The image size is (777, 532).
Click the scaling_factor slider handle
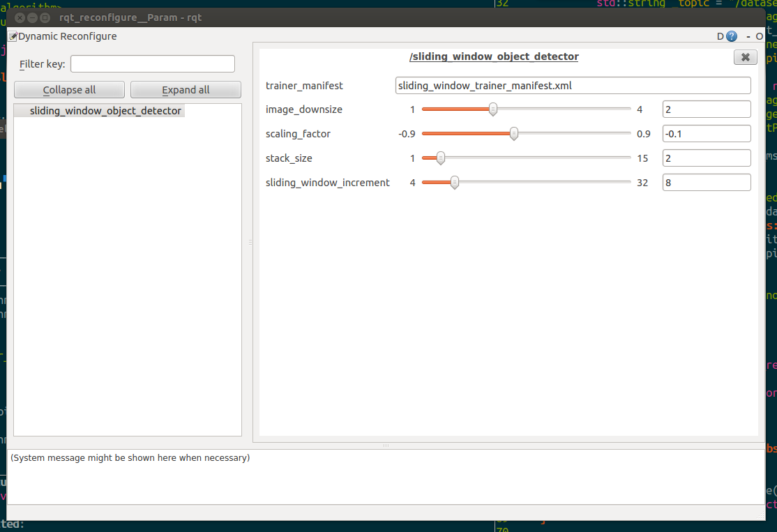click(514, 133)
